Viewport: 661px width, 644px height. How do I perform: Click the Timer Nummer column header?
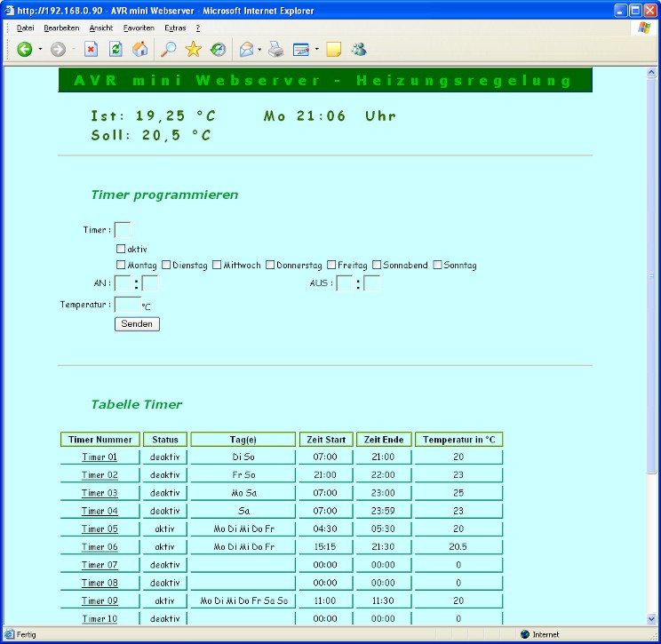coord(100,439)
